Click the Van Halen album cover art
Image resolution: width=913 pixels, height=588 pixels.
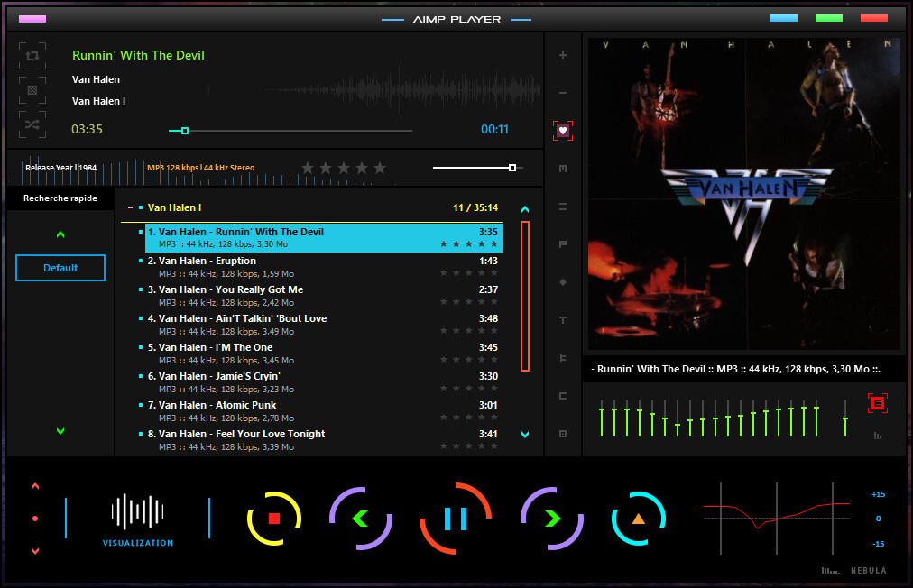[x=744, y=194]
